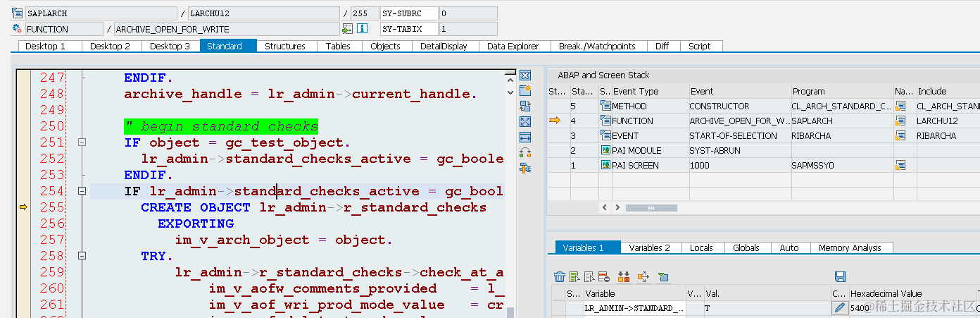Save variables with the floppy disk icon
The width and height of the screenshot is (980, 318).
[840, 277]
